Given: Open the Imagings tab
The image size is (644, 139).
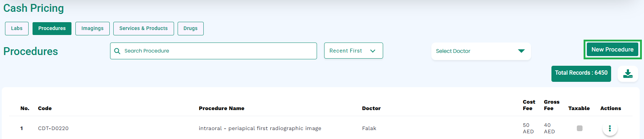Looking at the screenshot, I should [93, 29].
